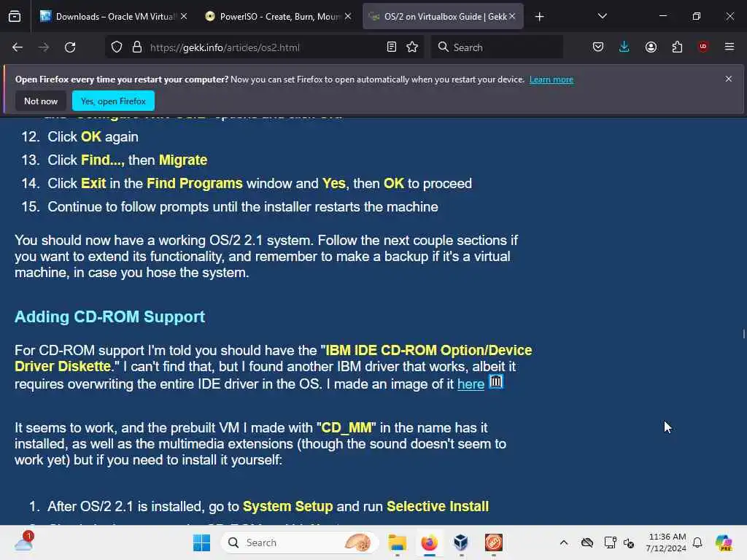The width and height of the screenshot is (747, 560).
Task: View site security padlock info
Action: (137, 47)
